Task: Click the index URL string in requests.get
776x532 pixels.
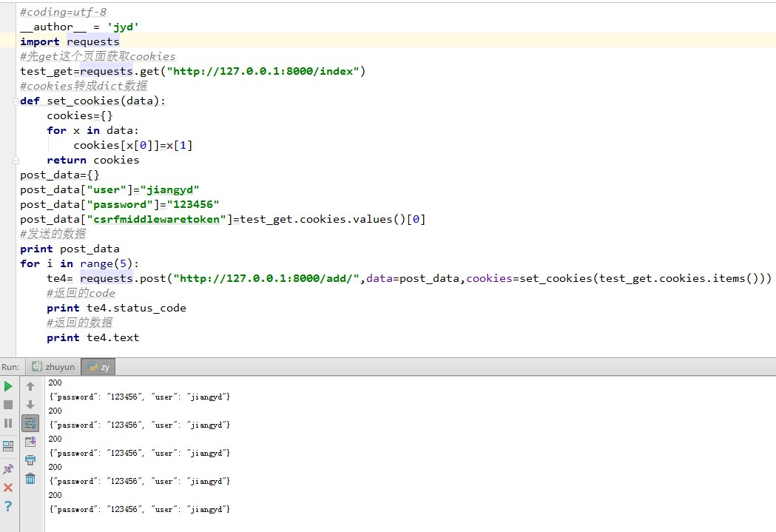Action: 263,71
